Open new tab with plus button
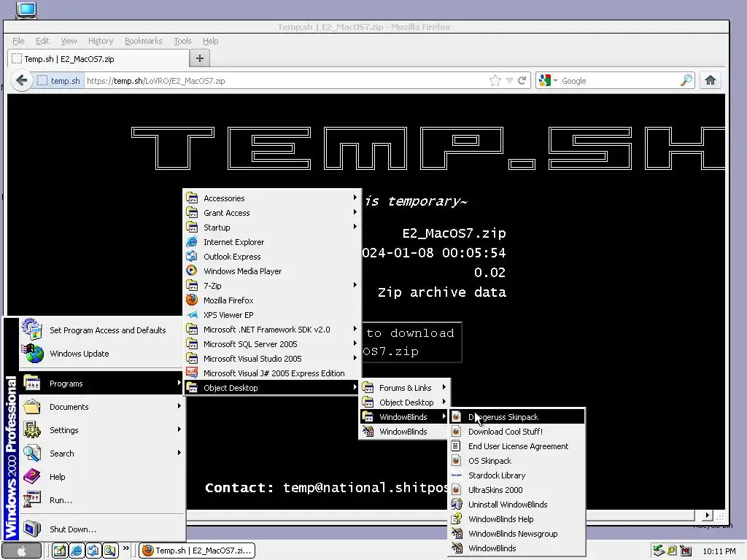The image size is (747, 560). coord(200,58)
